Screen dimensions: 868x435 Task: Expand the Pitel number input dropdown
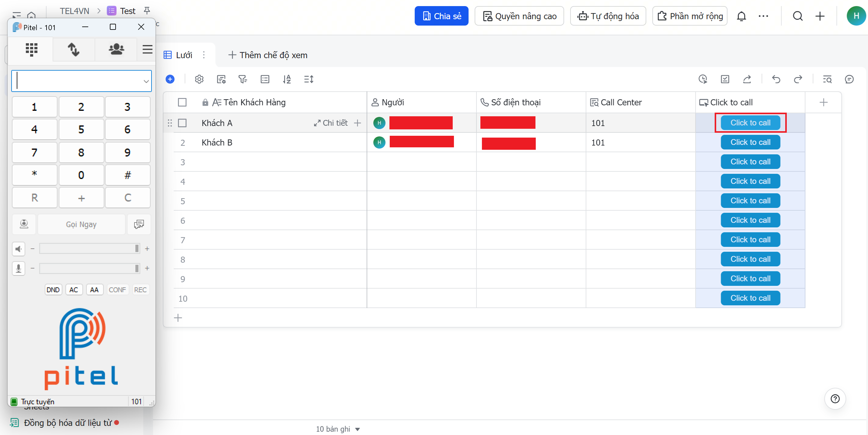click(x=146, y=81)
